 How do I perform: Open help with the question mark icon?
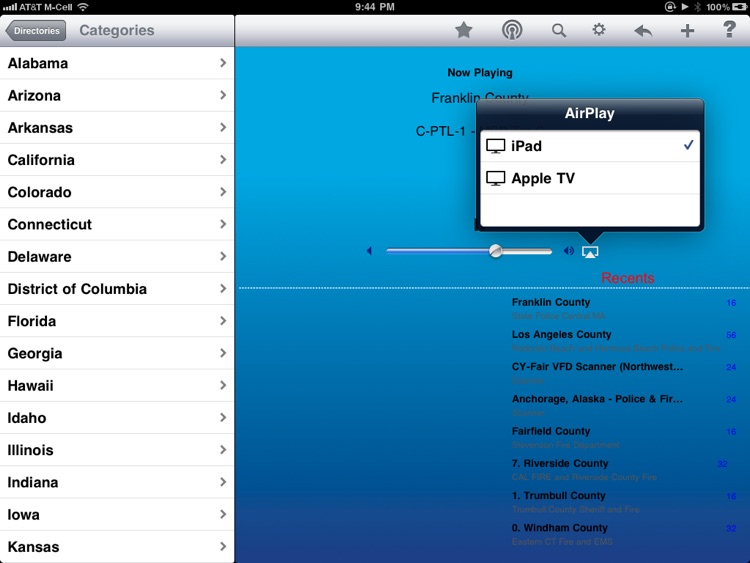click(x=729, y=30)
